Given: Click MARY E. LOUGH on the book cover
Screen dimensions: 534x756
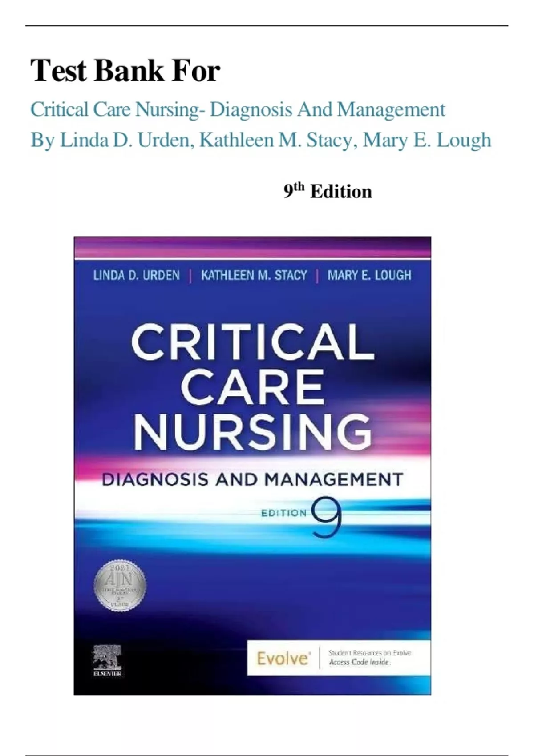Looking at the screenshot, I should point(369,276).
